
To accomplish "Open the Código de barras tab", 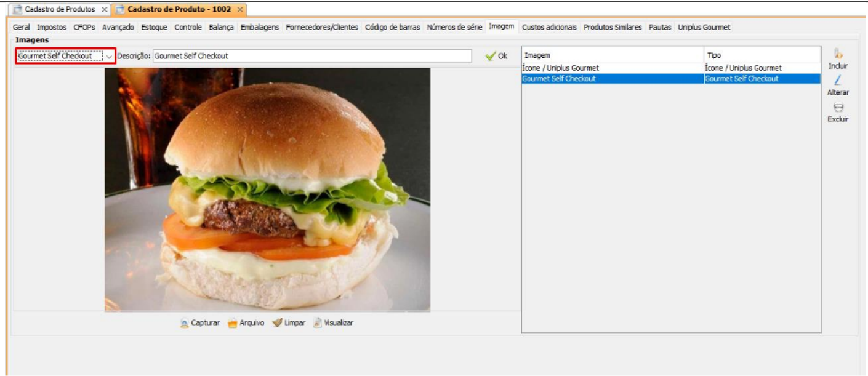I will [x=393, y=28].
